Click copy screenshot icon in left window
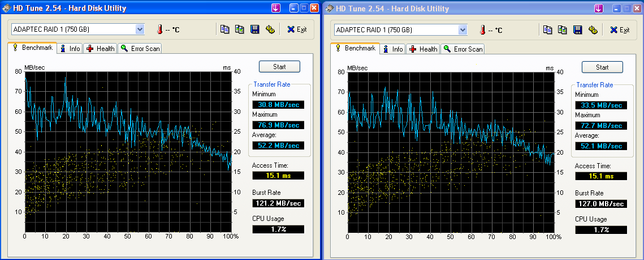644x260 pixels. pos(240,29)
